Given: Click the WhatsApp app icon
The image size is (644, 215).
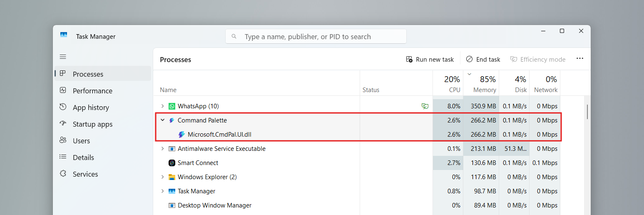Looking at the screenshot, I should pyautogui.click(x=172, y=106).
